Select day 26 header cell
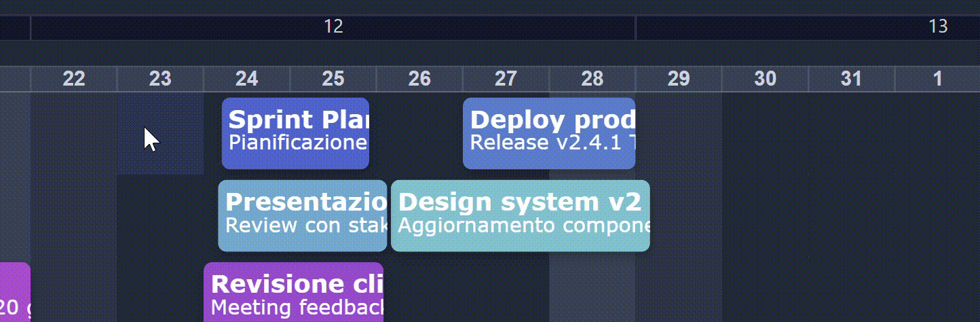The width and height of the screenshot is (980, 322). point(419,79)
